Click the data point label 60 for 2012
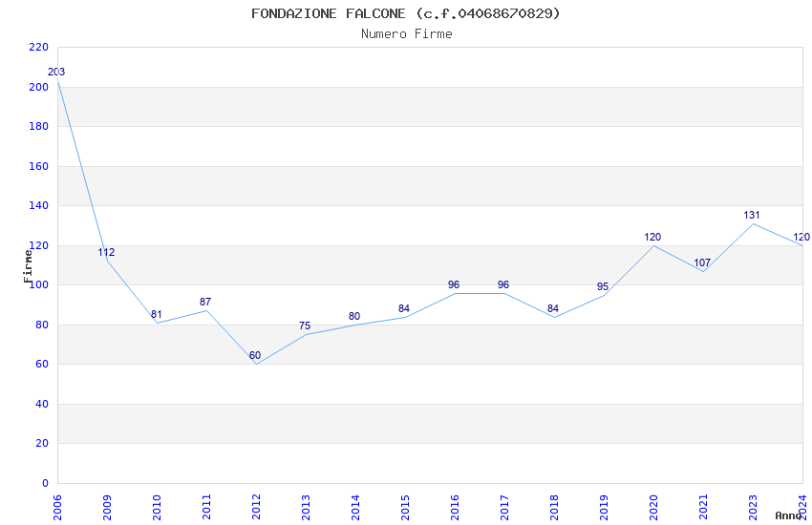The height and width of the screenshot is (525, 812). pyautogui.click(x=255, y=355)
